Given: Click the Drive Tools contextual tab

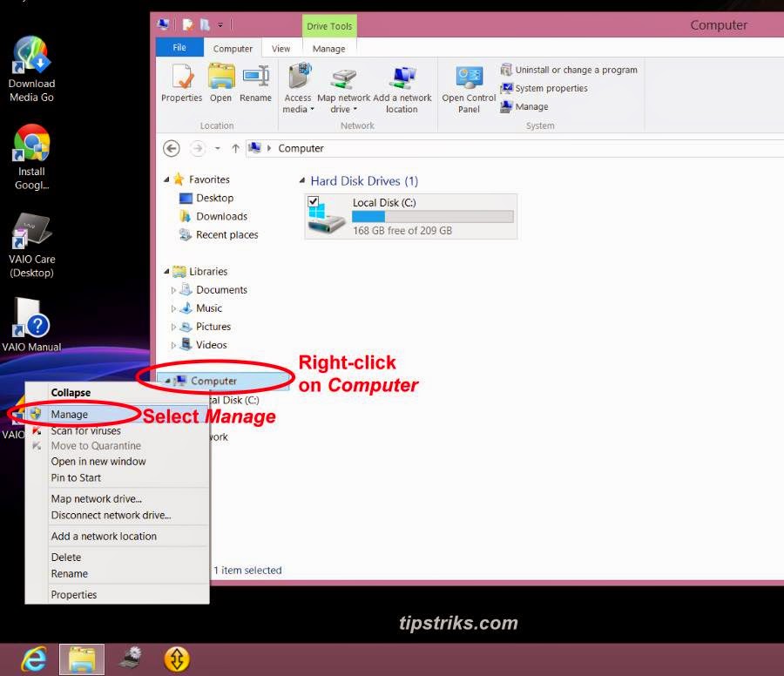Looking at the screenshot, I should pyautogui.click(x=329, y=26).
